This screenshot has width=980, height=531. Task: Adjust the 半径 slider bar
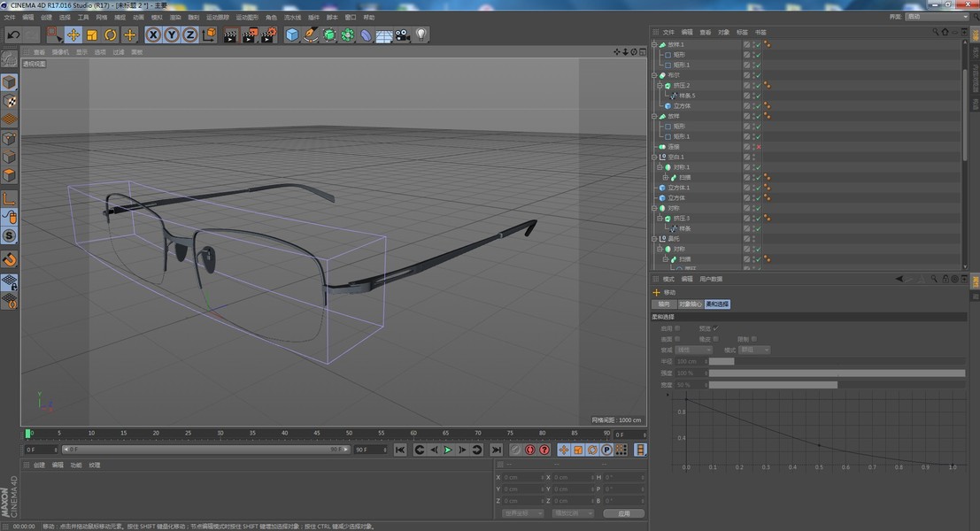pos(837,361)
